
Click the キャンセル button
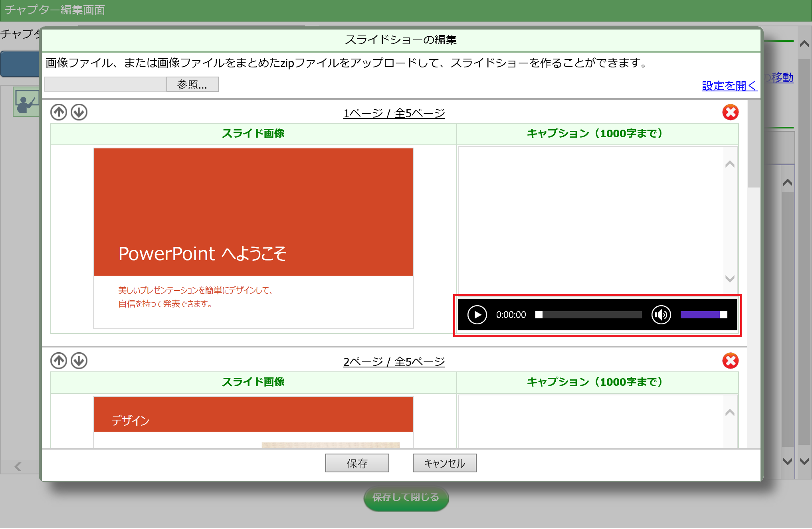click(444, 463)
